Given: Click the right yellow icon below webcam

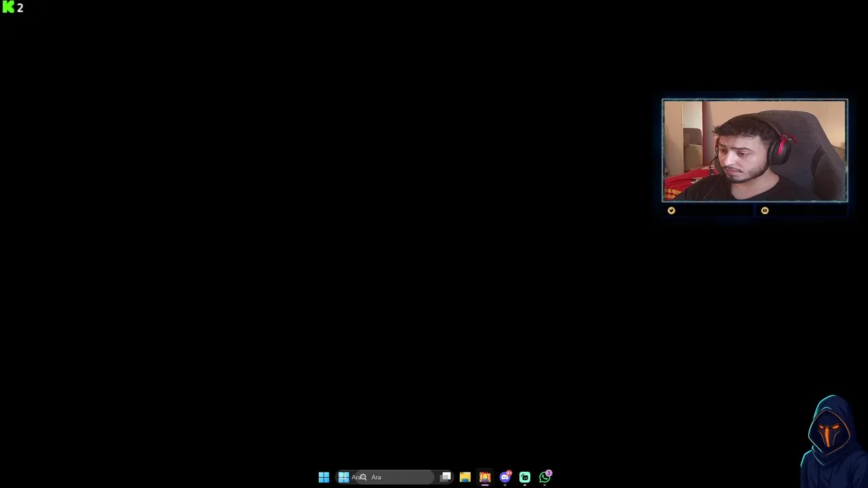Looking at the screenshot, I should click(x=765, y=211).
